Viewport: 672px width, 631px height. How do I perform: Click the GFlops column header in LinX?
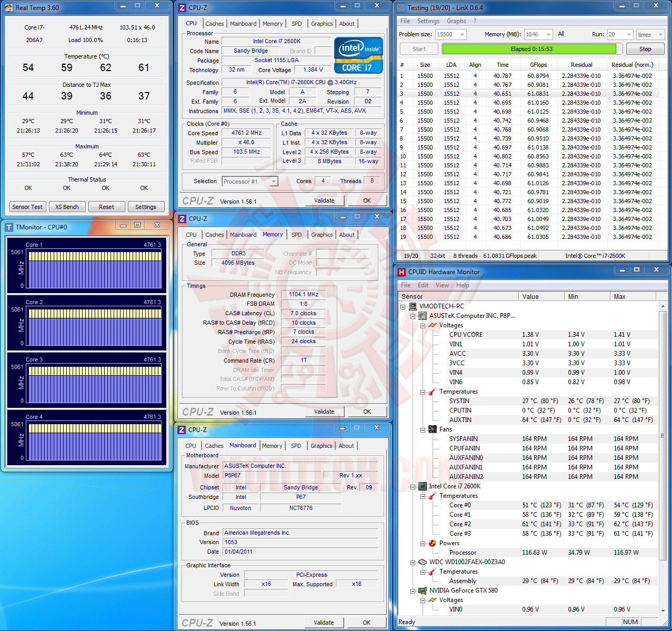click(538, 65)
